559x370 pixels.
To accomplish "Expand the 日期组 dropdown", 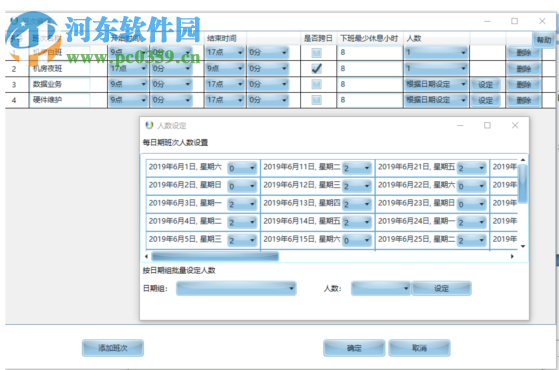I will click(236, 288).
